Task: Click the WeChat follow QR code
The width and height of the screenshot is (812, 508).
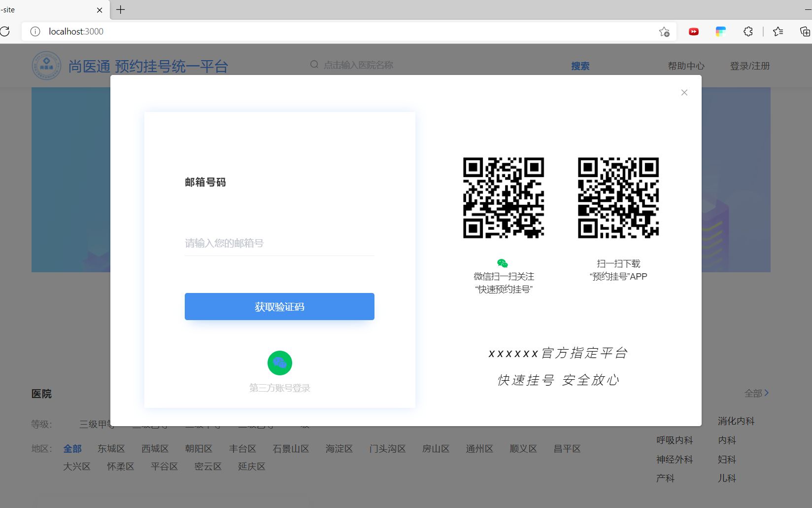Action: point(504,198)
